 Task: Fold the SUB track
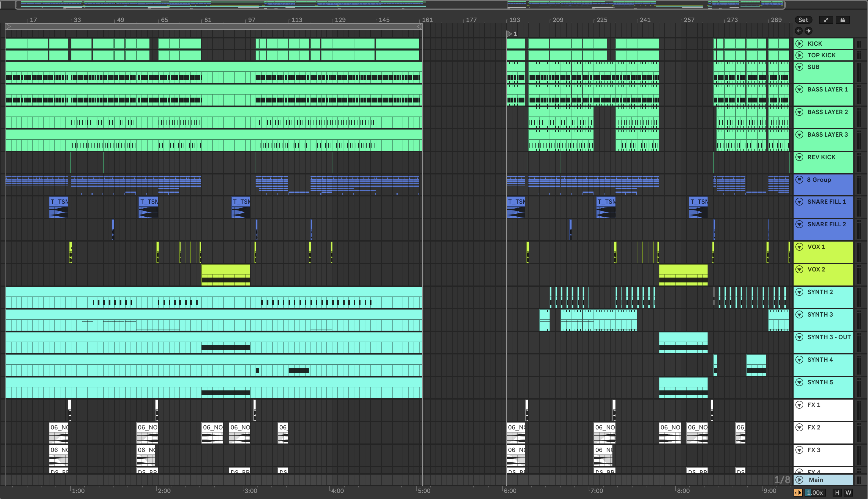(799, 67)
